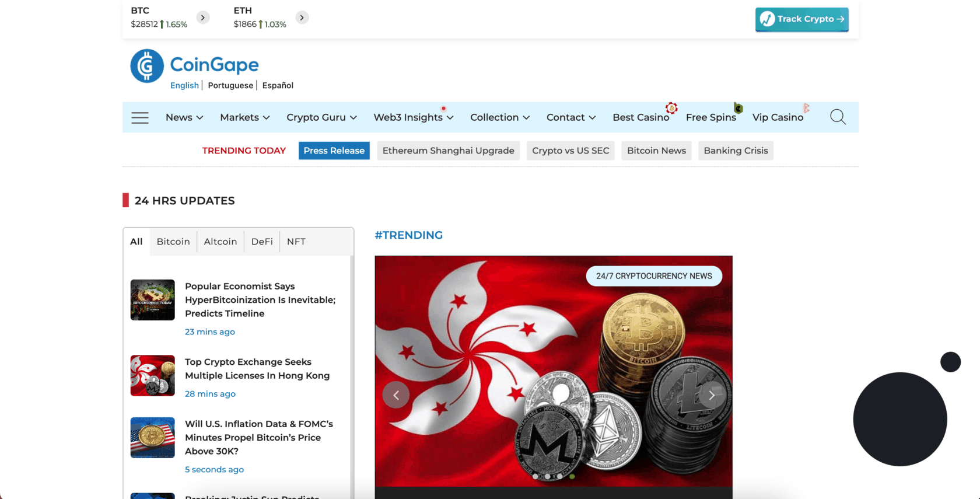Click the large dark chat bubble
980x499 pixels.
pyautogui.click(x=900, y=419)
